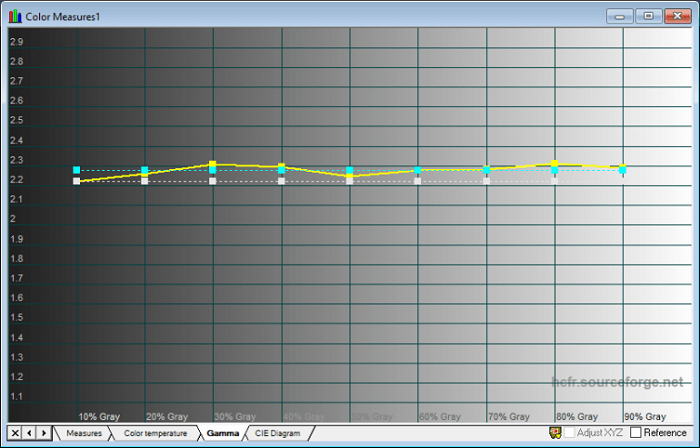Maximize the Color Measures1 window
Image resolution: width=700 pixels, height=448 pixels.
pos(648,16)
